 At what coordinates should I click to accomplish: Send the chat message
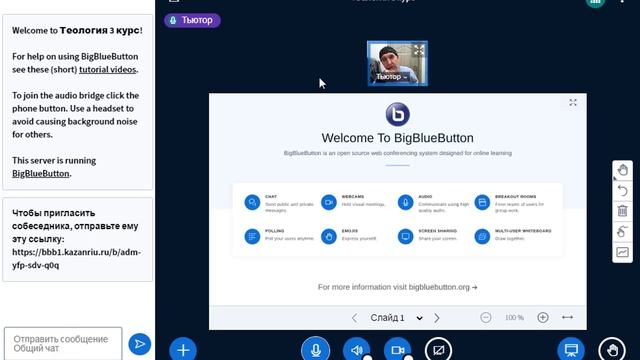point(140,344)
